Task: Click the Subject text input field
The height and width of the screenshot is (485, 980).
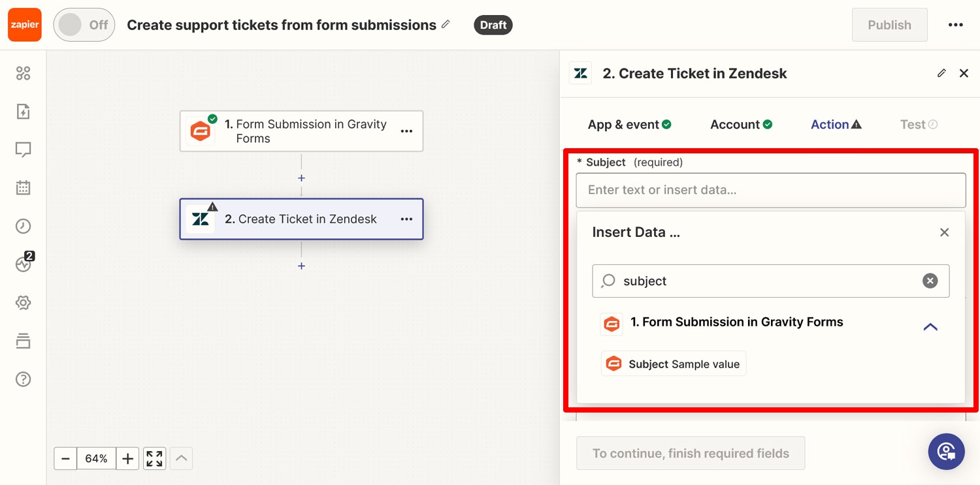Action: (771, 190)
